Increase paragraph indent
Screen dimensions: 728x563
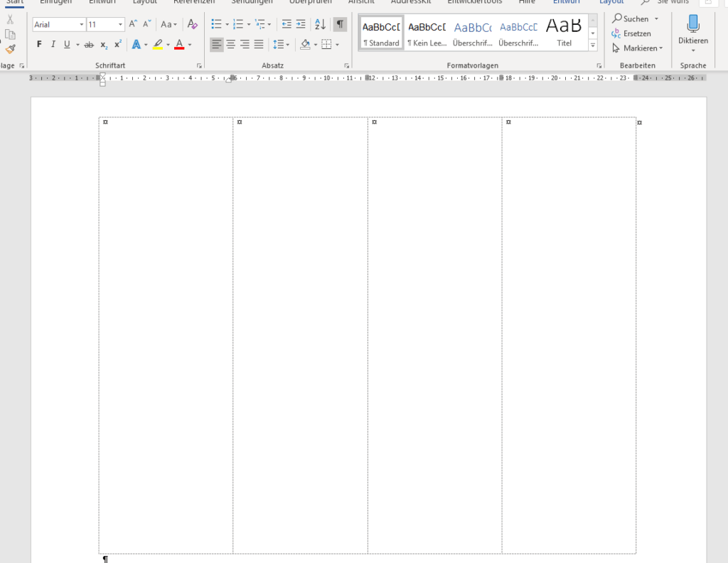click(x=301, y=25)
